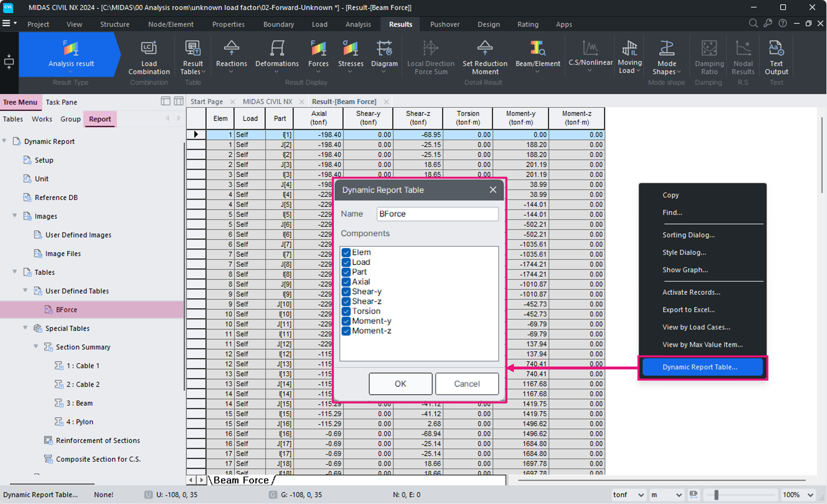Viewport: 827px width, 504px height.
Task: Uncheck the Axial component
Action: (x=346, y=282)
